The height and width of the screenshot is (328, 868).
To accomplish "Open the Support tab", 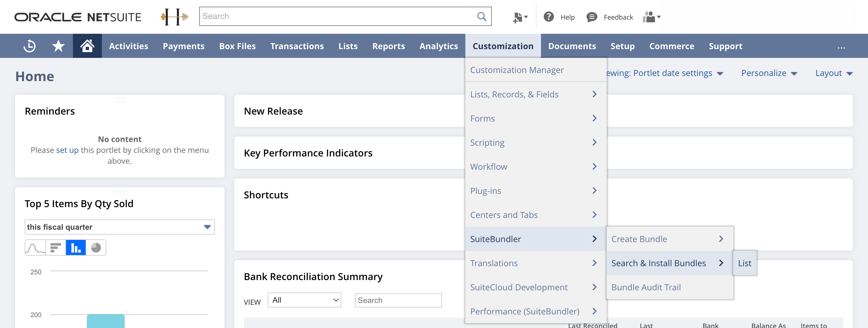I will [x=725, y=46].
